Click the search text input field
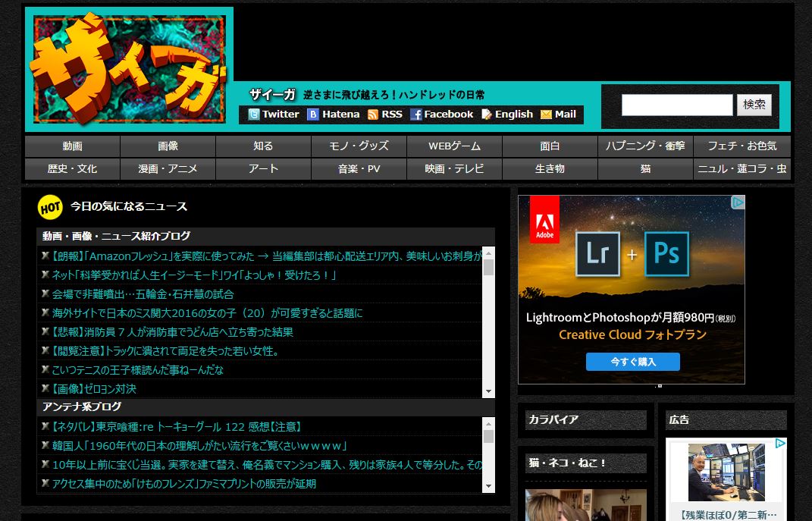This screenshot has height=521, width=812. click(x=676, y=105)
